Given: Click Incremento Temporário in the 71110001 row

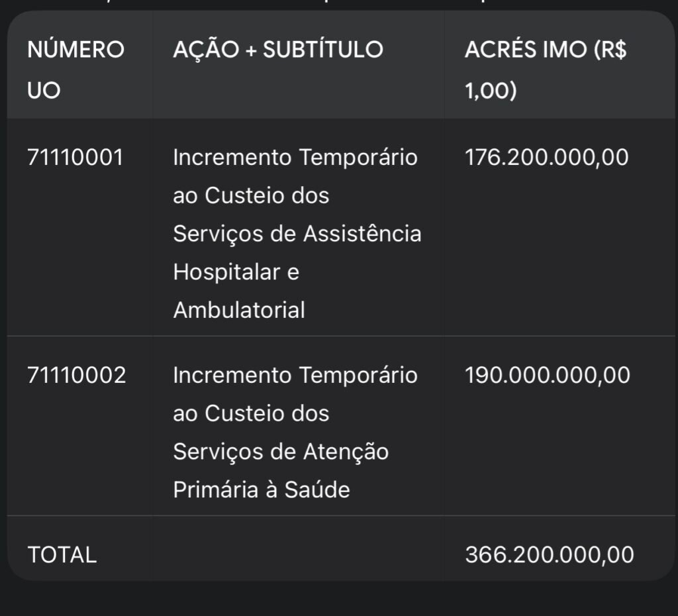Looking at the screenshot, I should pyautogui.click(x=295, y=158).
